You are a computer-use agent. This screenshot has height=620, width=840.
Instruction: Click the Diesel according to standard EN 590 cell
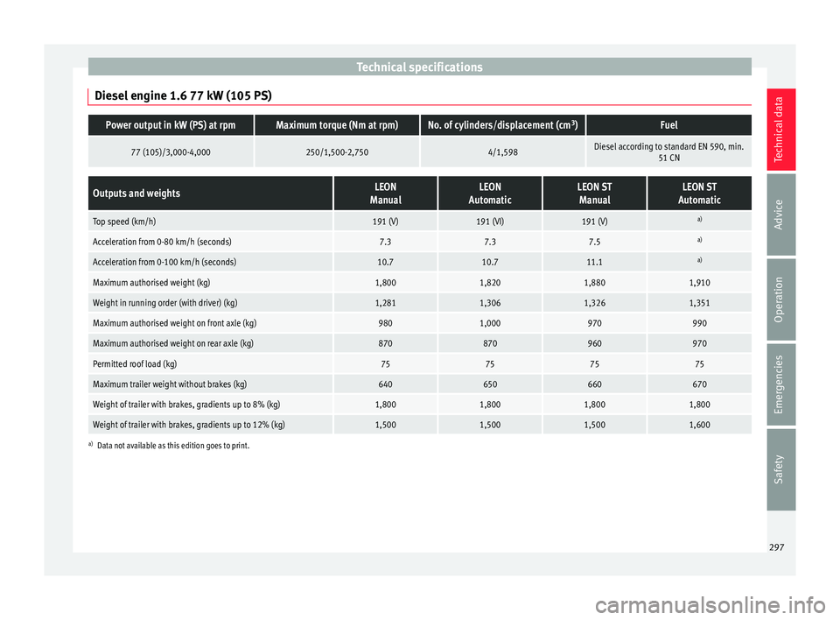pos(669,151)
